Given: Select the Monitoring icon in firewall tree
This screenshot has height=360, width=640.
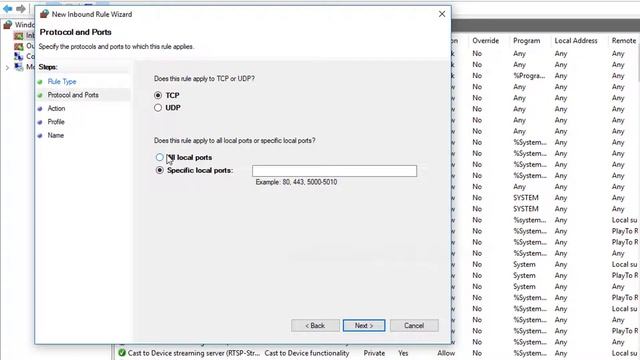Looking at the screenshot, I should [18, 67].
